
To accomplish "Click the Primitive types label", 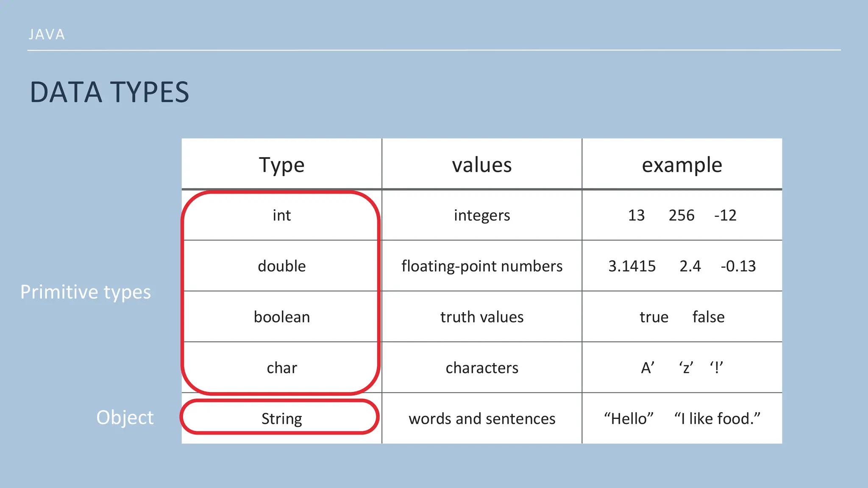I will pyautogui.click(x=86, y=292).
